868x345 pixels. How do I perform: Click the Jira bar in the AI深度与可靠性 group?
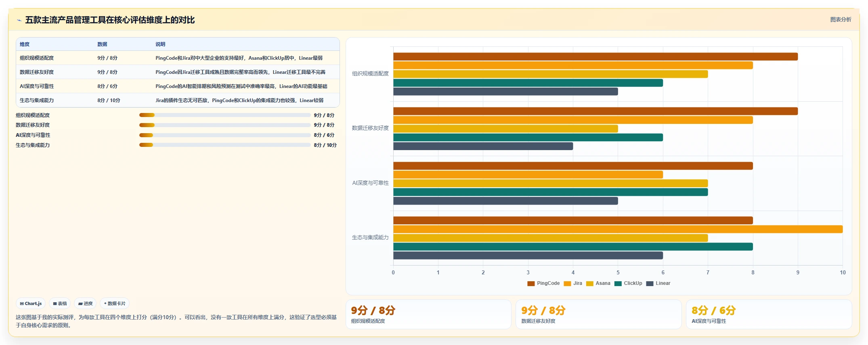(x=528, y=175)
